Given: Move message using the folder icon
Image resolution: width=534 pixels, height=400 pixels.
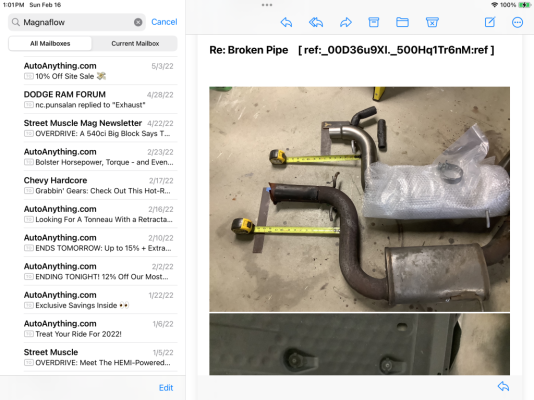Looking at the screenshot, I should pyautogui.click(x=402, y=22).
